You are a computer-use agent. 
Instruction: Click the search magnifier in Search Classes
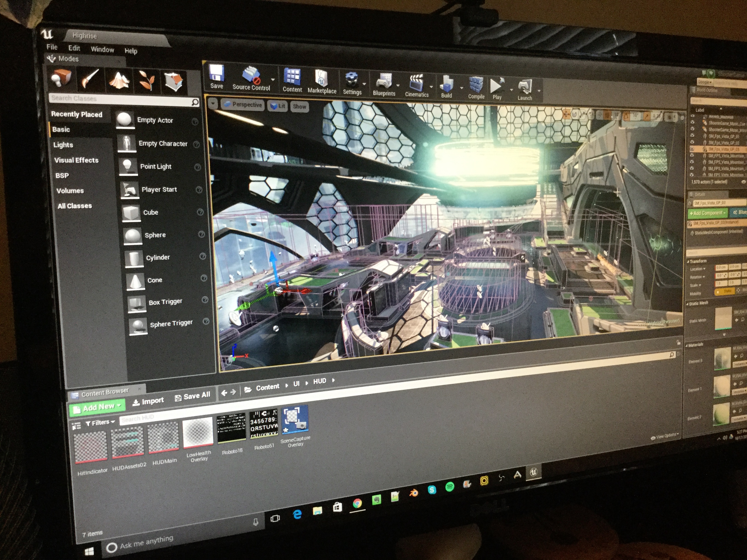pos(195,102)
